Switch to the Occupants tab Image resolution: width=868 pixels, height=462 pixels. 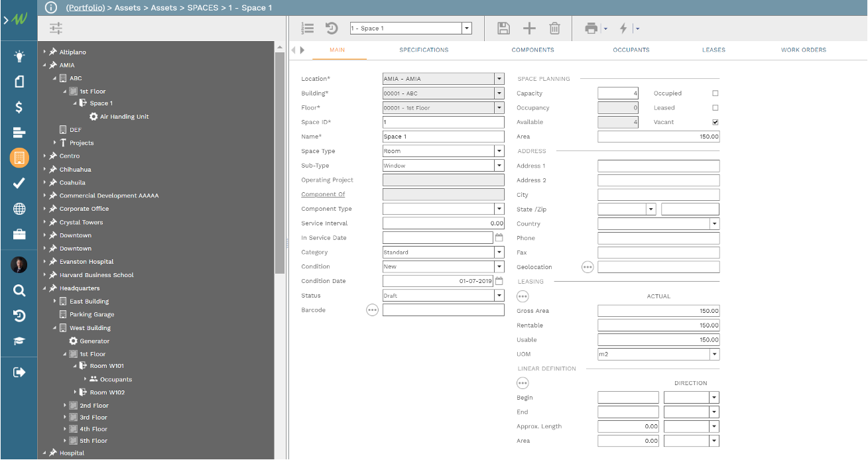point(631,50)
